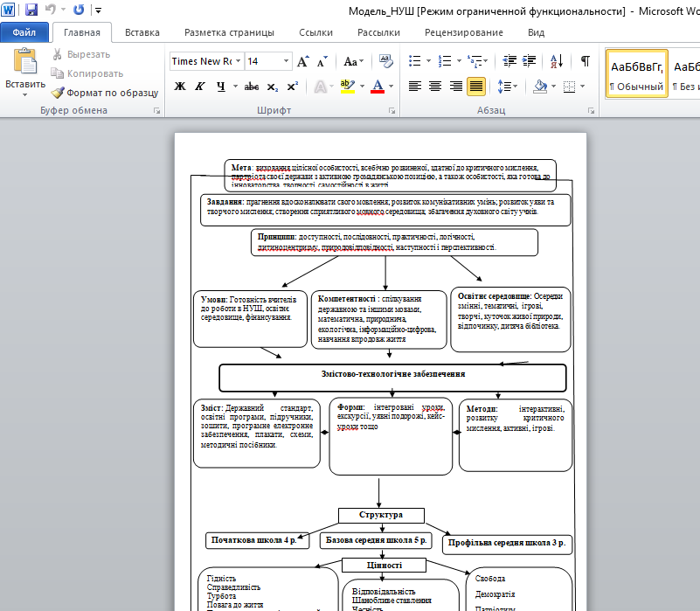Toggle bold with the Ж button
The width and height of the screenshot is (700, 611).
click(180, 87)
